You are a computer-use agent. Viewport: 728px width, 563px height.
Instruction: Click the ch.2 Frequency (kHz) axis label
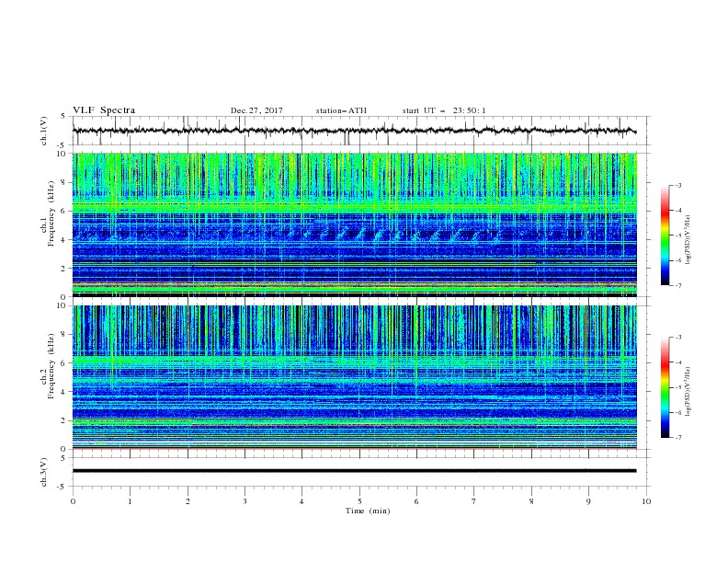(x=48, y=366)
